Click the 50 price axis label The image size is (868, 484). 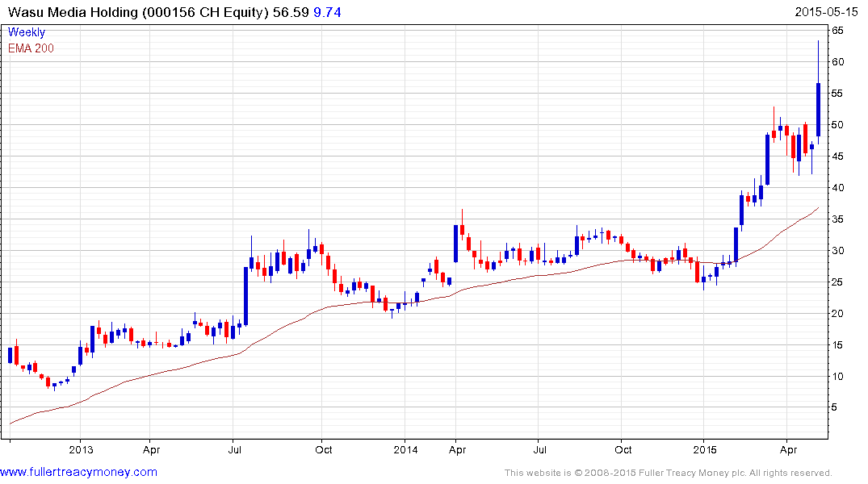[x=837, y=125]
